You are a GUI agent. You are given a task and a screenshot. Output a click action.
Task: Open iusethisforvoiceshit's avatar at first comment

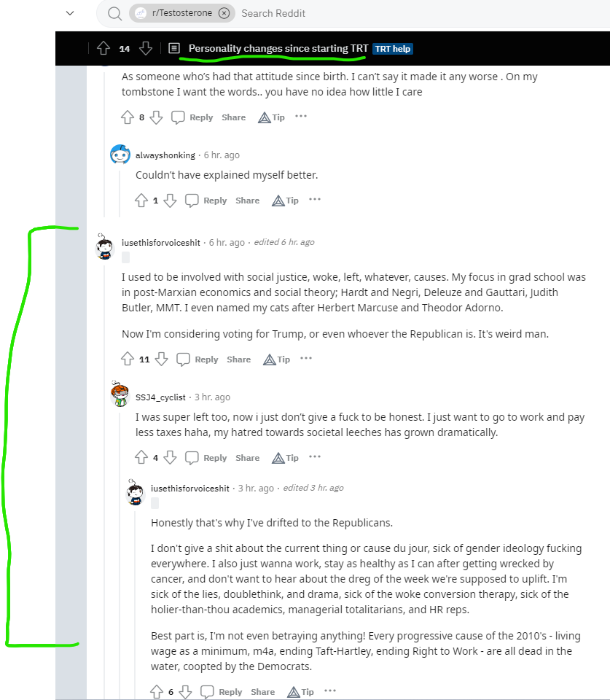[105, 246]
